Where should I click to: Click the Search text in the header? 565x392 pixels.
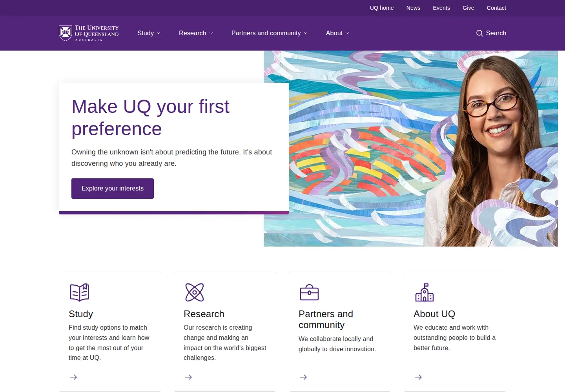coord(496,33)
